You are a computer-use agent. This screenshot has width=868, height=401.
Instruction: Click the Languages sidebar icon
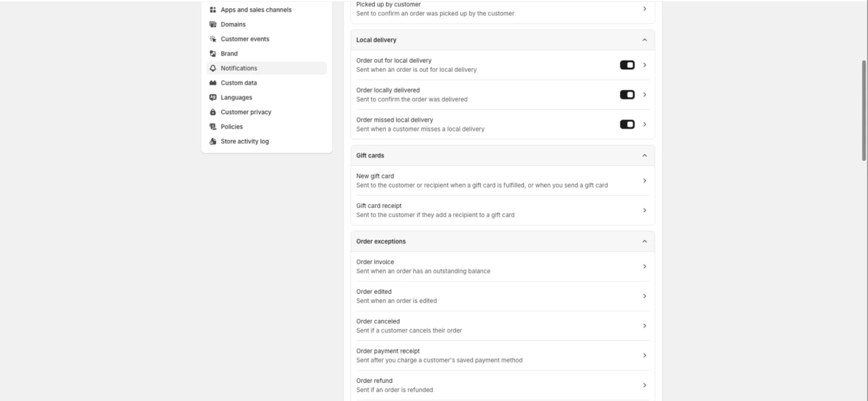(213, 97)
